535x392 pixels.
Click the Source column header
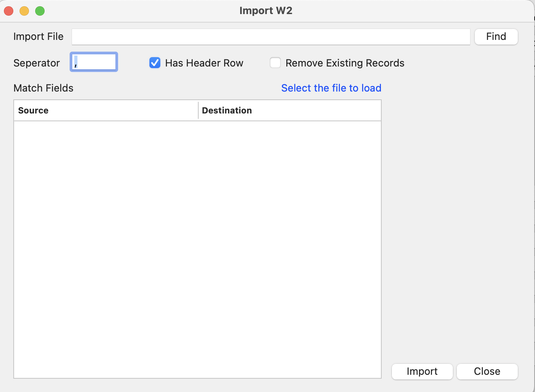[33, 110]
